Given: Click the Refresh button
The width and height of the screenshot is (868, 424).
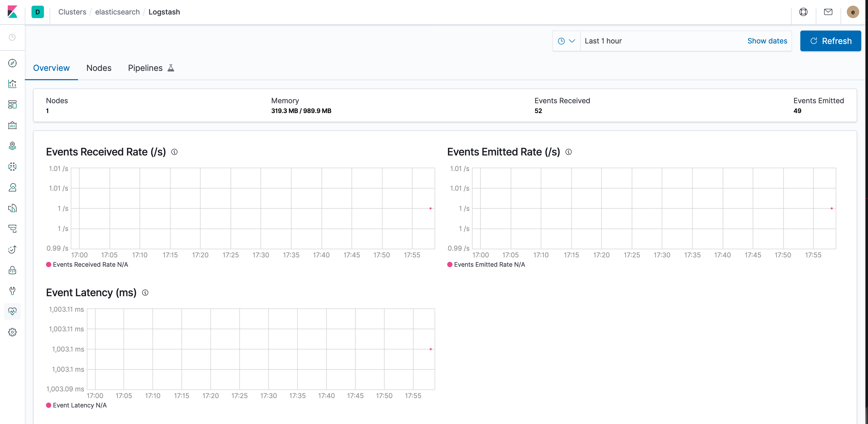Looking at the screenshot, I should [831, 41].
